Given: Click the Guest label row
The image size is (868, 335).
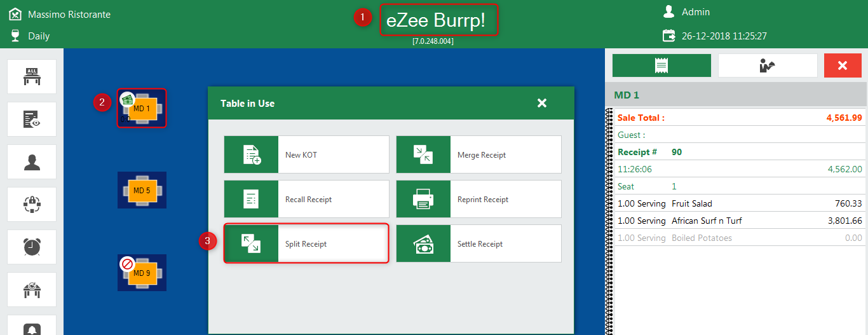Looking at the screenshot, I should coord(740,135).
